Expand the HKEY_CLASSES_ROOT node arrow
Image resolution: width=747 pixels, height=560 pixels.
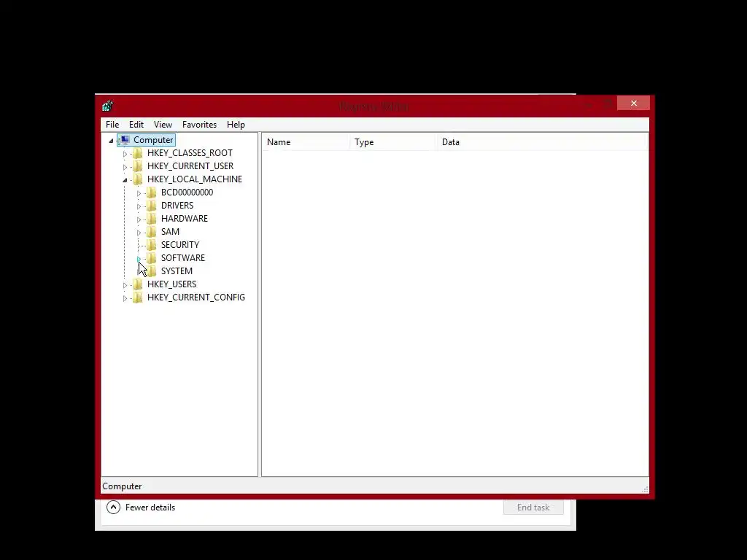tap(125, 154)
